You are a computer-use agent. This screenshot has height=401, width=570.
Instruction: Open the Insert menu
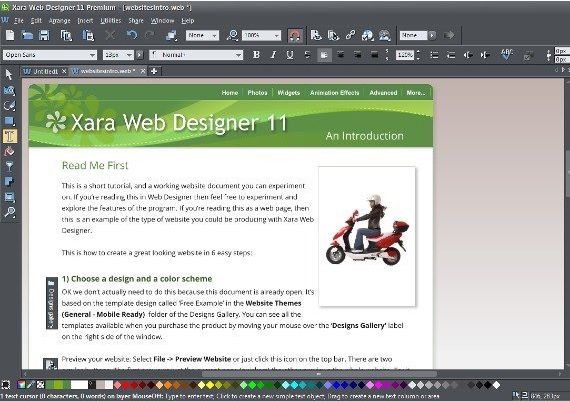85,21
